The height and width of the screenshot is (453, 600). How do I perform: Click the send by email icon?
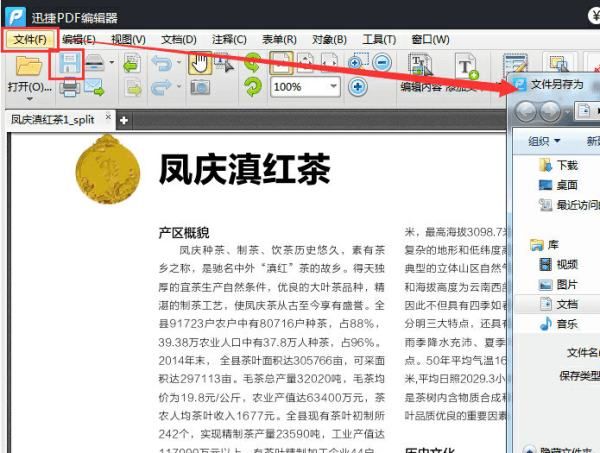(94, 87)
